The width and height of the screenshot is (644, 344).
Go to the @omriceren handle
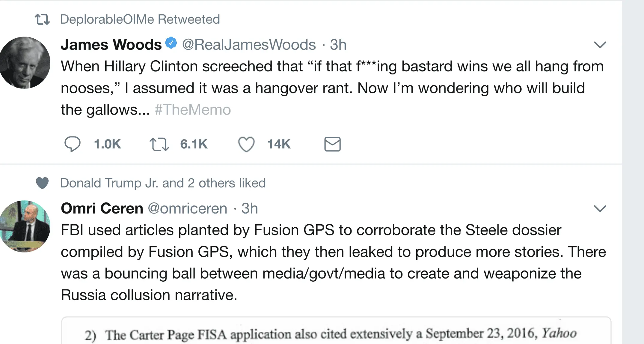pyautogui.click(x=188, y=208)
